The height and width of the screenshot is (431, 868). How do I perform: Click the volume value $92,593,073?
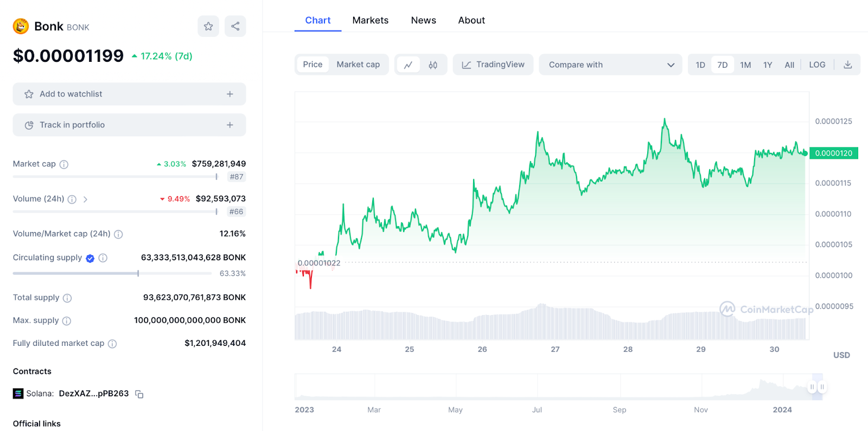coord(221,198)
